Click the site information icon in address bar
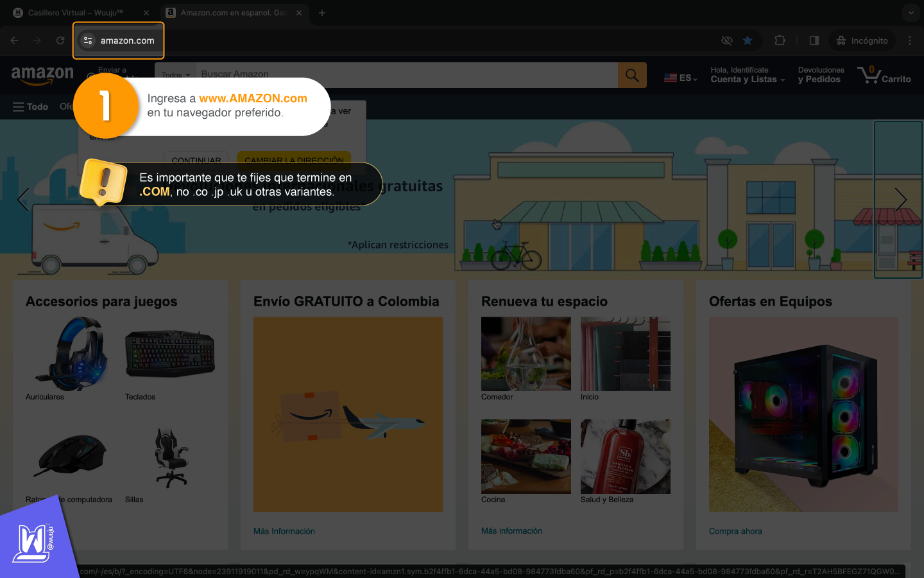This screenshot has height=578, width=924. pyautogui.click(x=88, y=40)
